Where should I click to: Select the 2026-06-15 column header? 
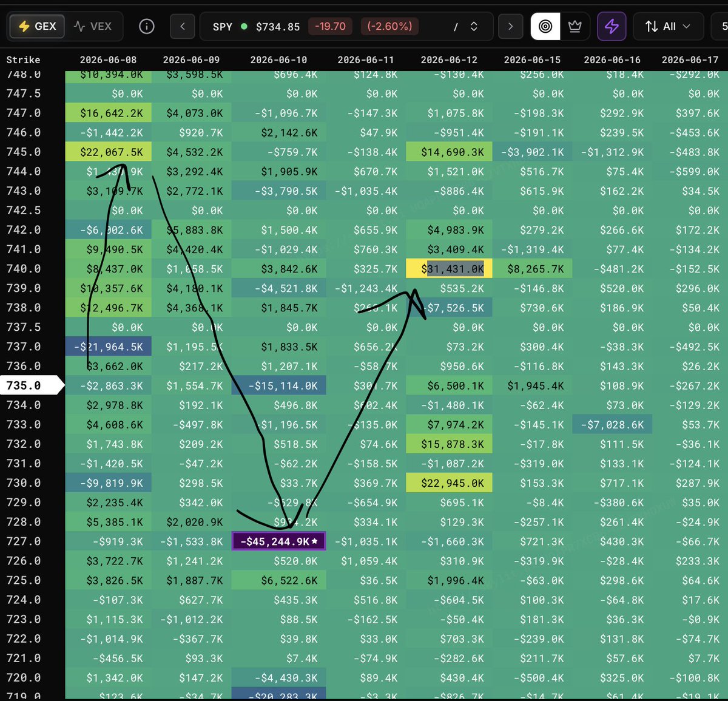532,59
